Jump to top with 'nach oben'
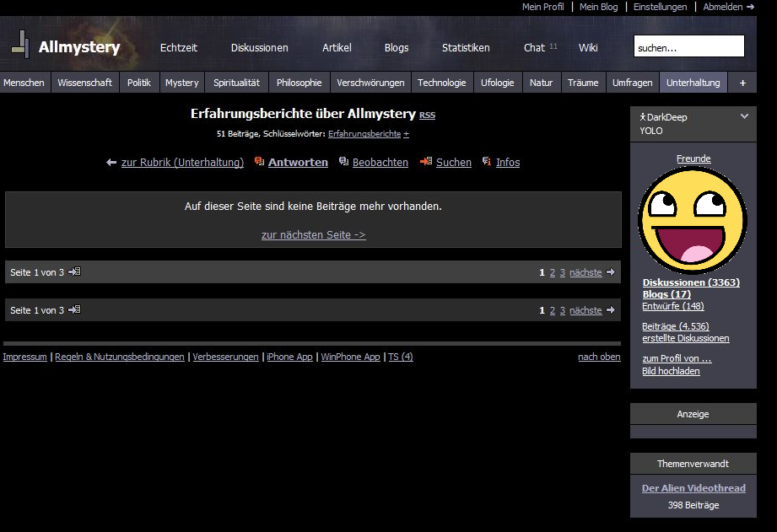The height and width of the screenshot is (532, 777). click(x=599, y=357)
